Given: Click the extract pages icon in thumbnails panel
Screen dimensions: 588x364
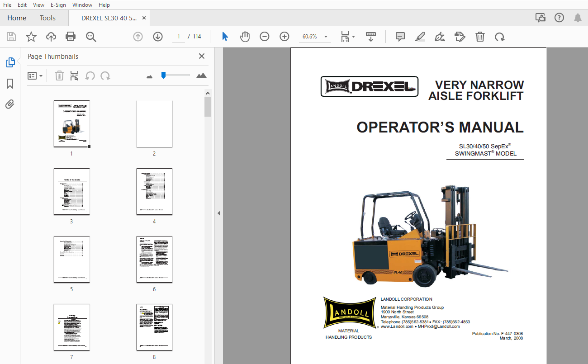Looking at the screenshot, I should click(75, 76).
